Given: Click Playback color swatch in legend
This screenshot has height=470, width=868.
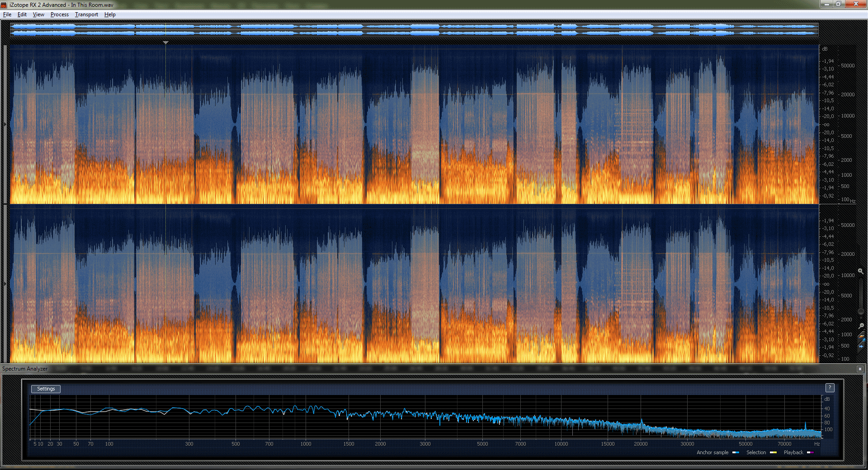Looking at the screenshot, I should coord(810,452).
